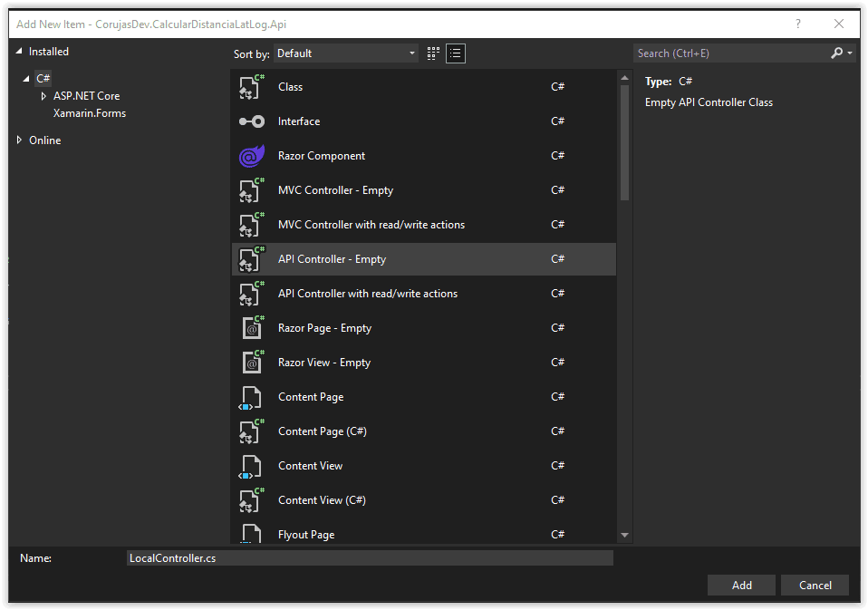Select 'MVC Controller - Empty' name
868x610 pixels.
click(335, 190)
